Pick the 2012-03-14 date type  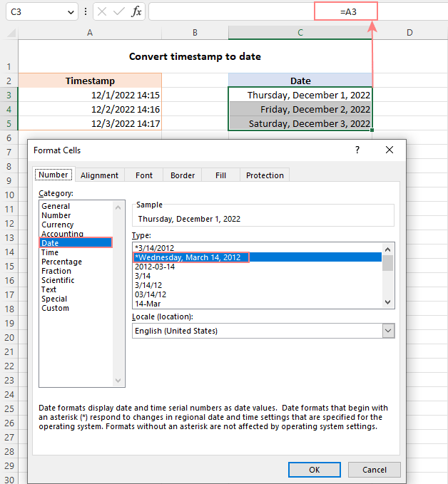tap(156, 267)
